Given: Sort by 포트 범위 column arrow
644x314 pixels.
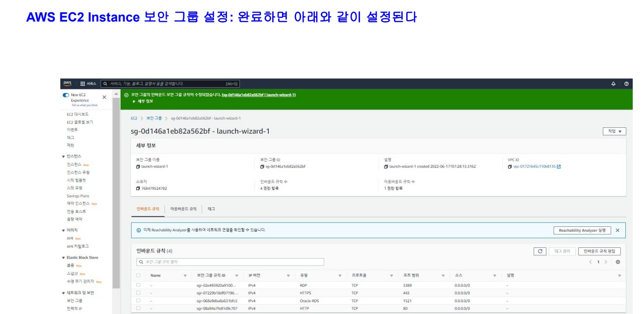Looking at the screenshot, I should pyautogui.click(x=443, y=276).
